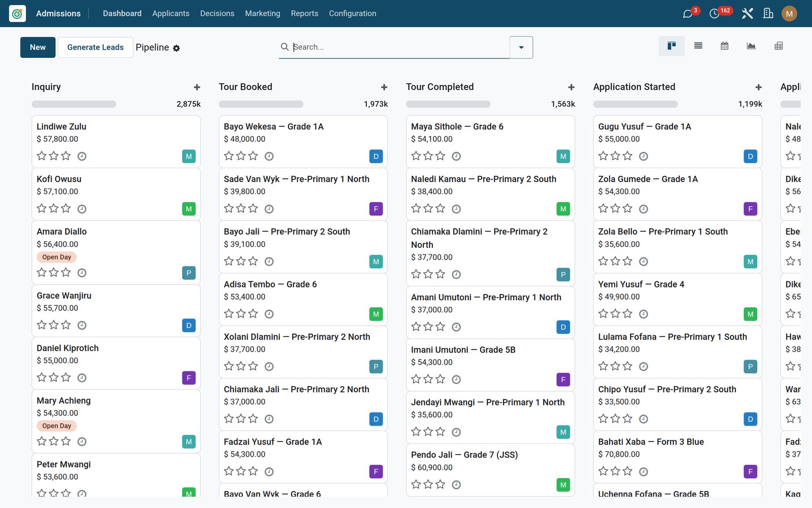Set first priority star on Lindiwe Zulu

42,156
